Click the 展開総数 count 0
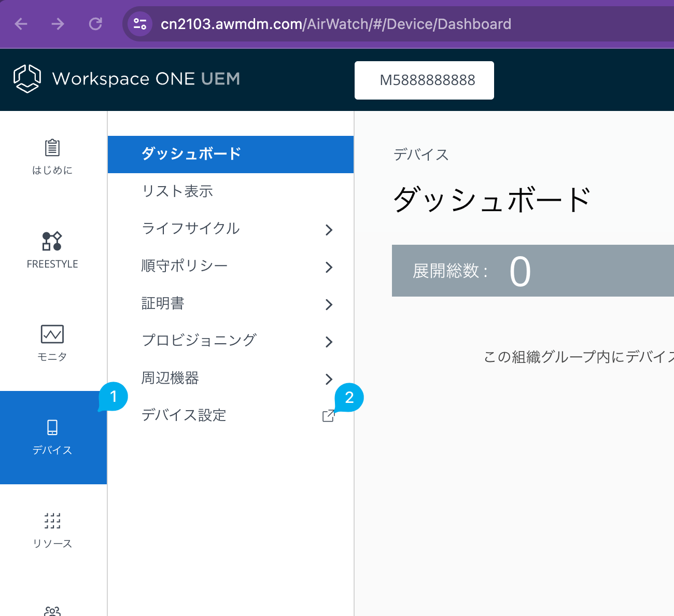This screenshot has height=616, width=674. (x=520, y=272)
